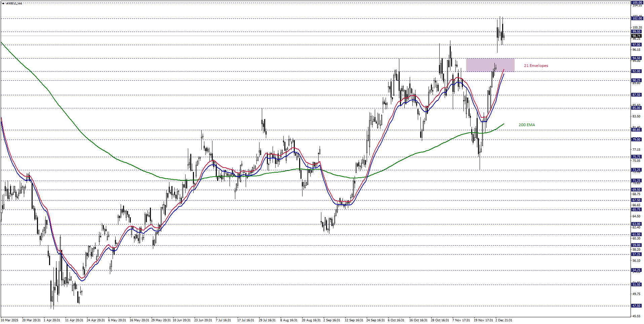Viewport: 644px width, 324px height.
Task: Select the 63.00 price level tag
Action: pos(636,224)
